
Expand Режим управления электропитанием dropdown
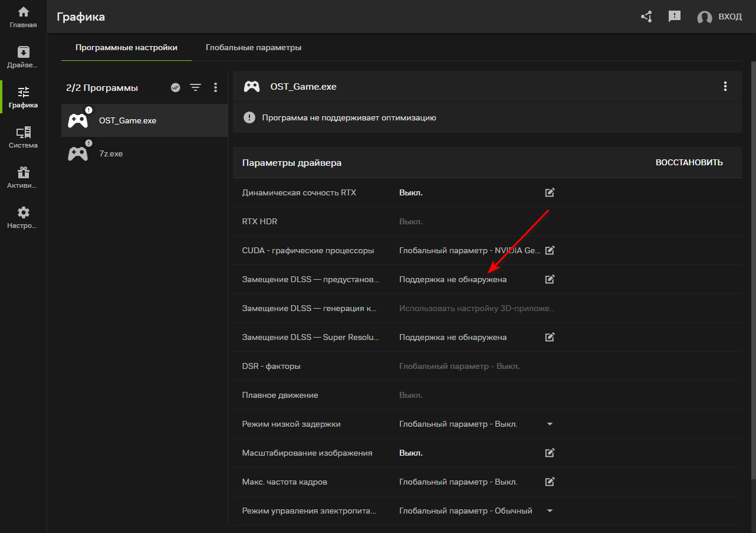[x=550, y=511]
